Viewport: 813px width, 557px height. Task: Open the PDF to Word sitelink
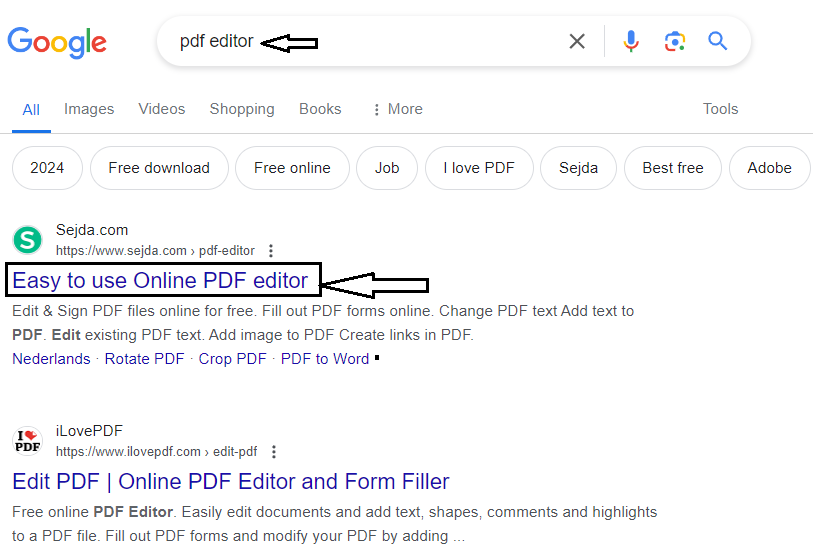click(x=325, y=359)
